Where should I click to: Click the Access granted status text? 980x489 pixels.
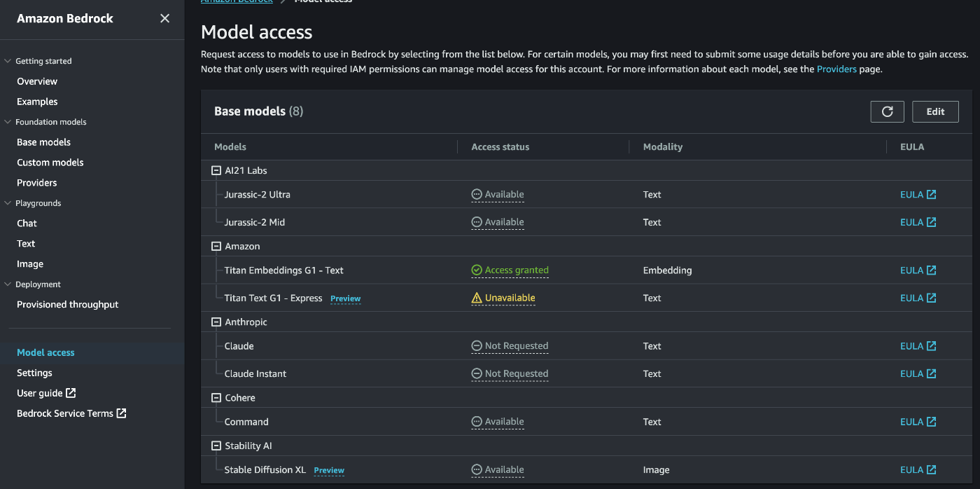[517, 270]
